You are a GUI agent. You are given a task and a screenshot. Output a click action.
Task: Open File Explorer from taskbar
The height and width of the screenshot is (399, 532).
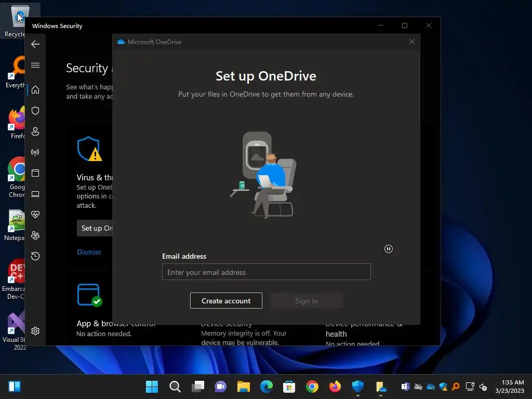243,387
